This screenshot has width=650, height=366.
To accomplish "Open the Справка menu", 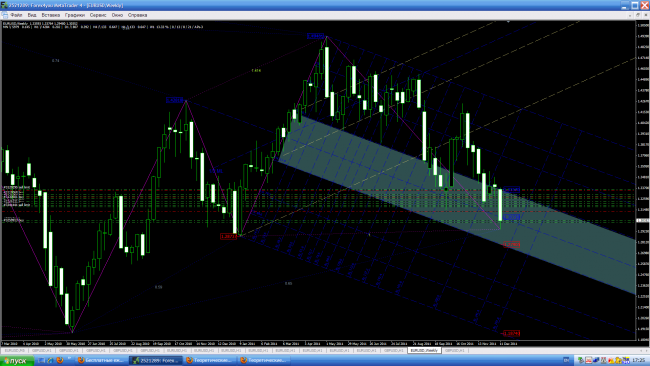I will click(x=137, y=15).
